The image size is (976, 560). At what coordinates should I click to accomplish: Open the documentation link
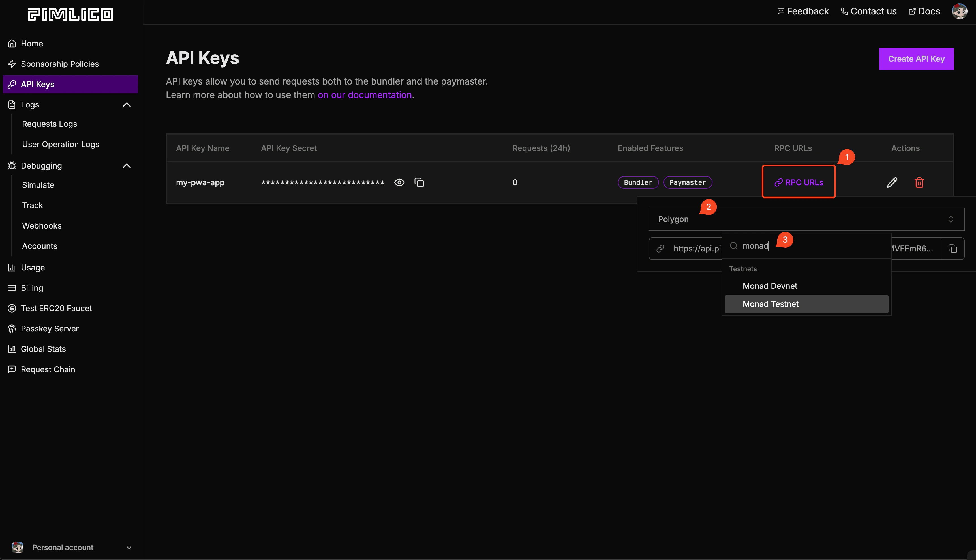365,95
